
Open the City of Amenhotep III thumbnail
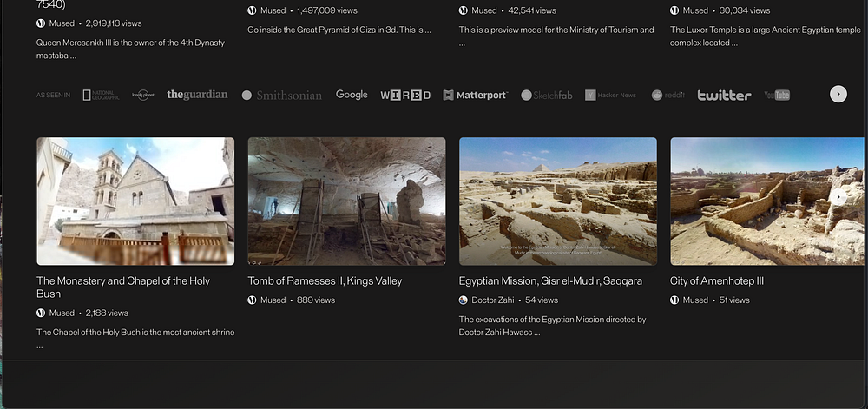pos(767,201)
